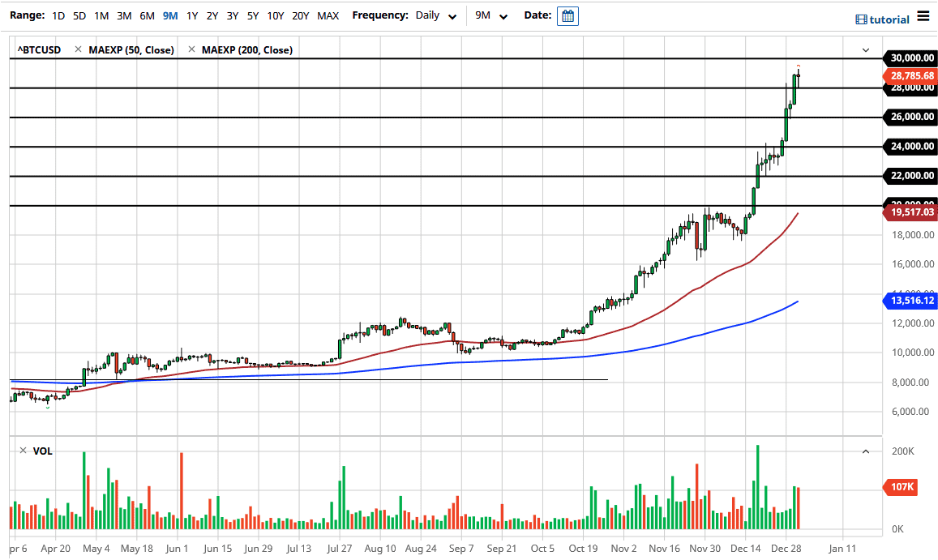Viewport: 938px width, 560px height.
Task: Click the Jan 11 date axis label
Action: [x=842, y=548]
